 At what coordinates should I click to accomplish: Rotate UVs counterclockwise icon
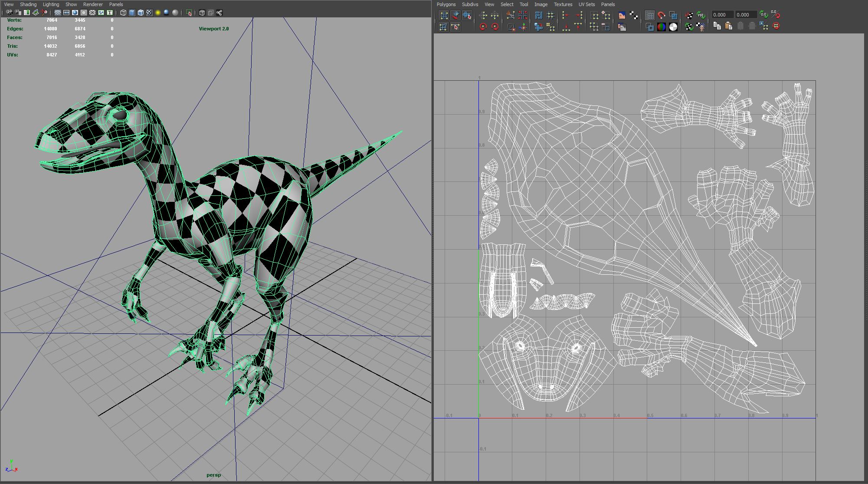483,26
